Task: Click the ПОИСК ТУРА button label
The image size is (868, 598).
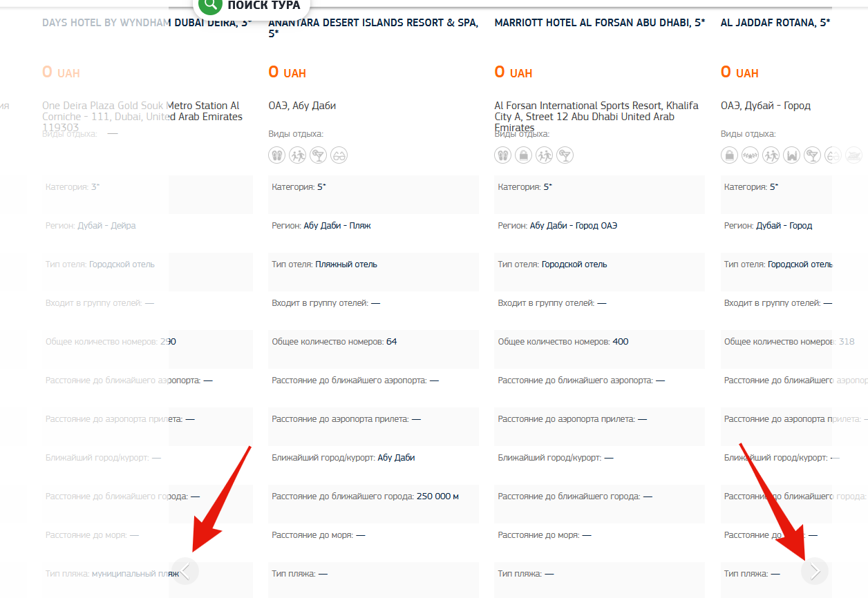Action: [x=264, y=6]
